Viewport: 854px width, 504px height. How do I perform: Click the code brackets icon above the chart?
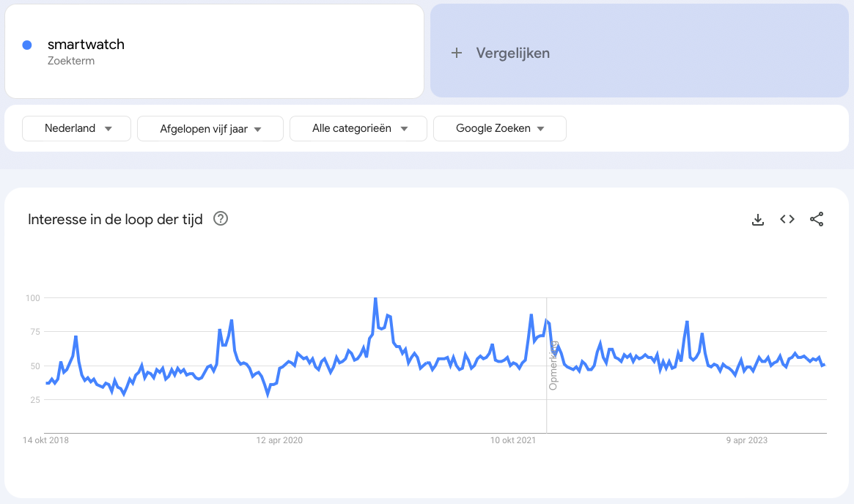click(x=787, y=219)
